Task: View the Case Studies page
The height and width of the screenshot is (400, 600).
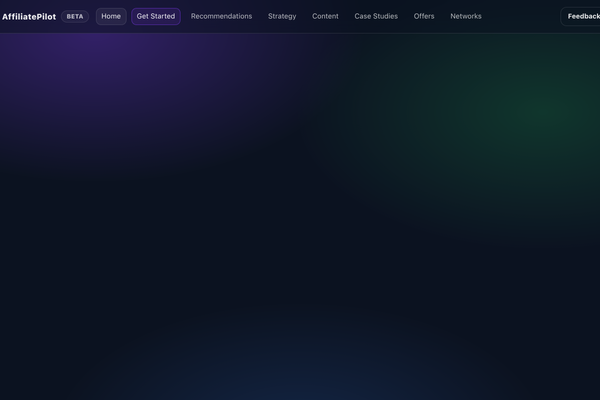Action: pyautogui.click(x=376, y=16)
